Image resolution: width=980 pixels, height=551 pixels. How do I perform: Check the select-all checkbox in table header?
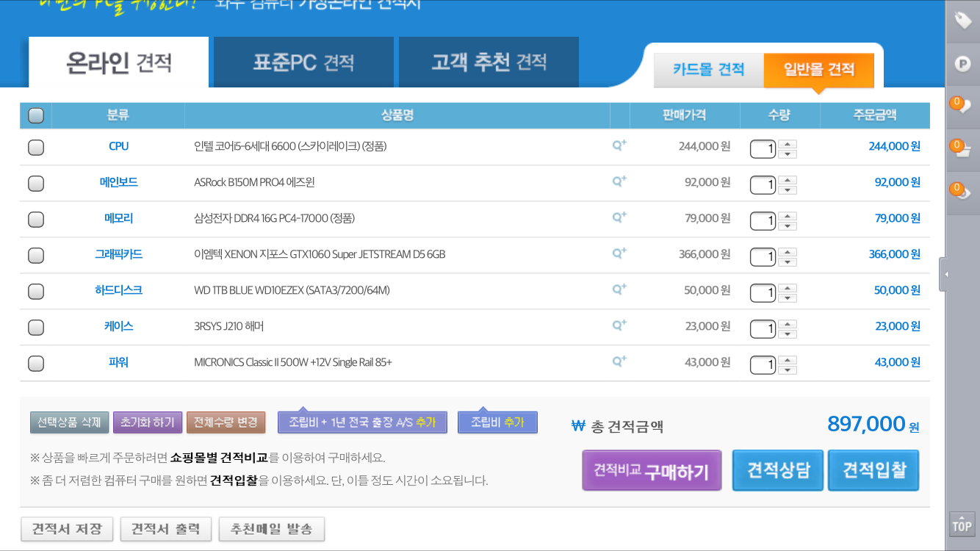click(35, 115)
